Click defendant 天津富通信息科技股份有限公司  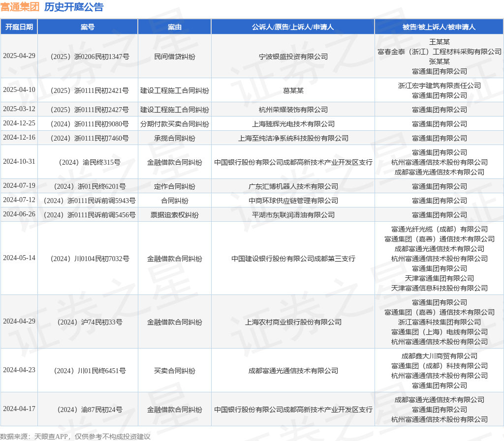tap(440, 288)
